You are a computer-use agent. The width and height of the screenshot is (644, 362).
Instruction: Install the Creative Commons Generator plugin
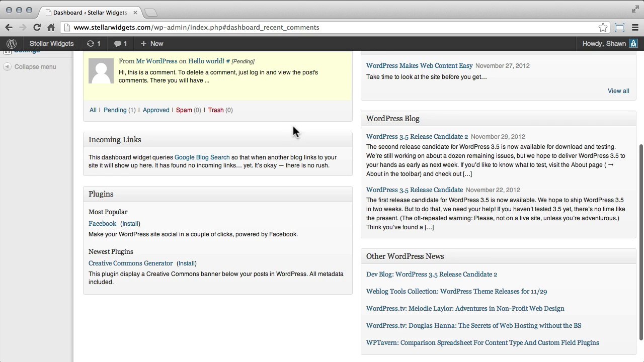pyautogui.click(x=187, y=263)
